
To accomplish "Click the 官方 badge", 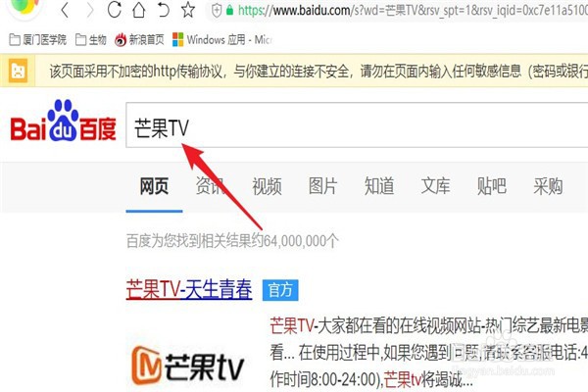I will tap(280, 290).
